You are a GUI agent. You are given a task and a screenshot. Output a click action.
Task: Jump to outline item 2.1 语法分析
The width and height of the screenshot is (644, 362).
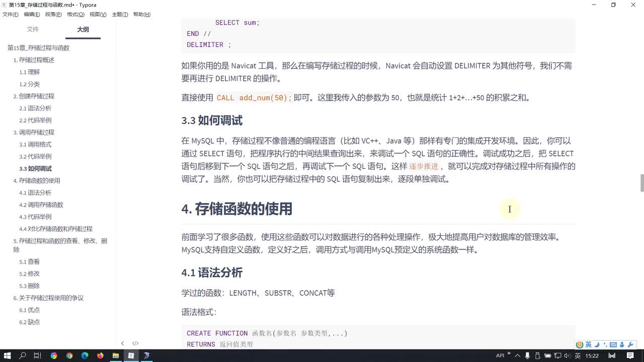35,108
